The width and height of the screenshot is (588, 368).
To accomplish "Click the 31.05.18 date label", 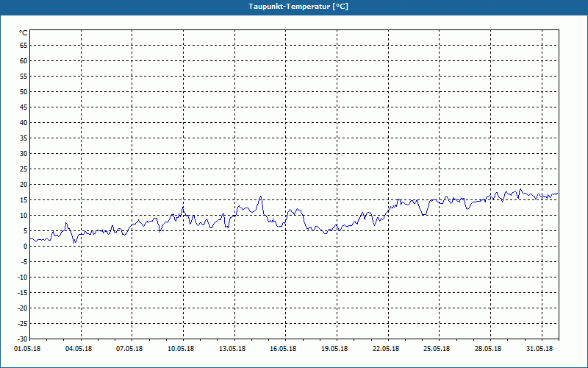I will click(539, 349).
